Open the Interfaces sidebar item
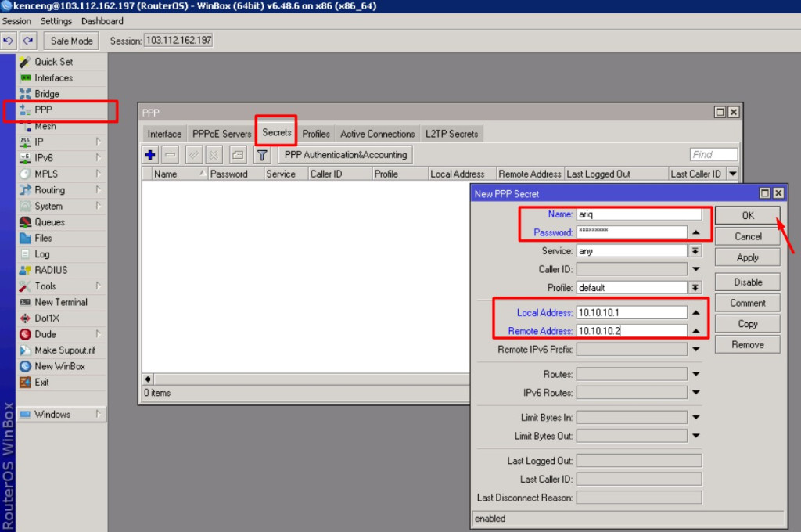The height and width of the screenshot is (532, 801). 61,77
